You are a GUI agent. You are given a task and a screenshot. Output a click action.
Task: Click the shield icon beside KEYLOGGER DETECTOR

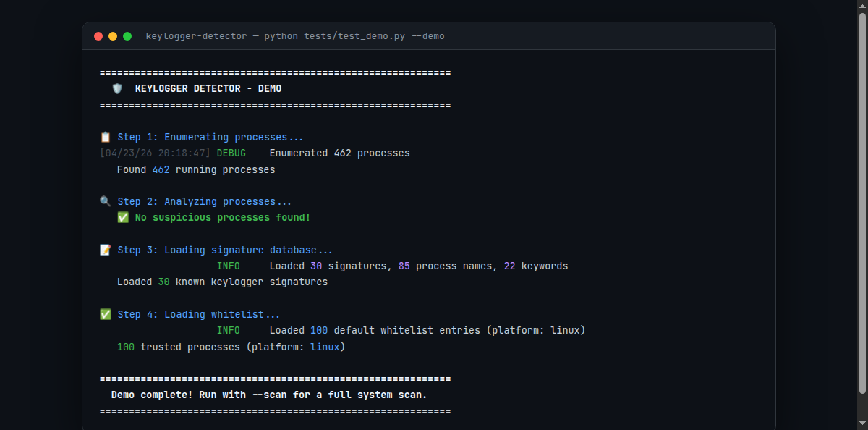coord(117,89)
